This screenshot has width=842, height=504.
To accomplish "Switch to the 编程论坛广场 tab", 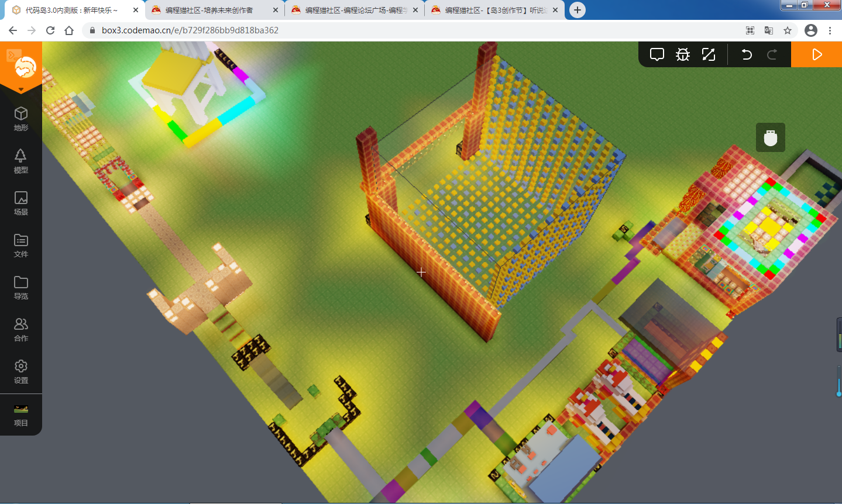I will pyautogui.click(x=354, y=10).
